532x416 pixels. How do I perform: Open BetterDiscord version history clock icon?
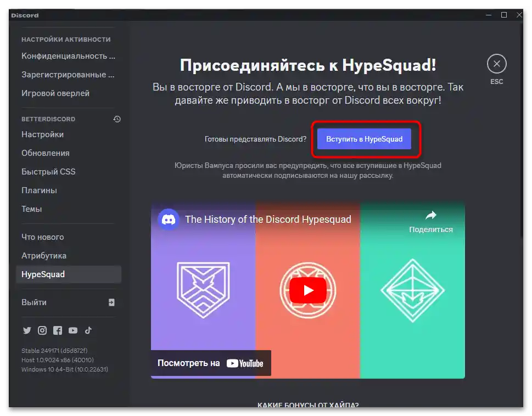(x=116, y=119)
